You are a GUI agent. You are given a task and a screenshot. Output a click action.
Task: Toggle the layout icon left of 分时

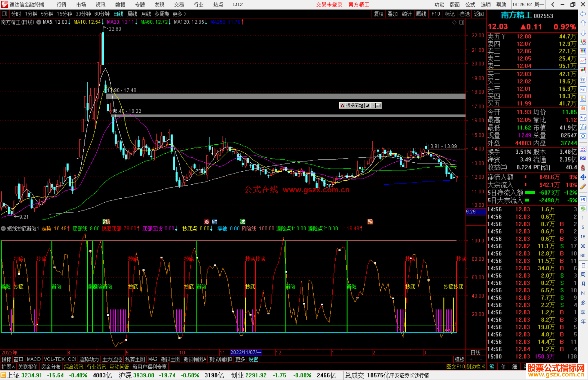(5, 14)
